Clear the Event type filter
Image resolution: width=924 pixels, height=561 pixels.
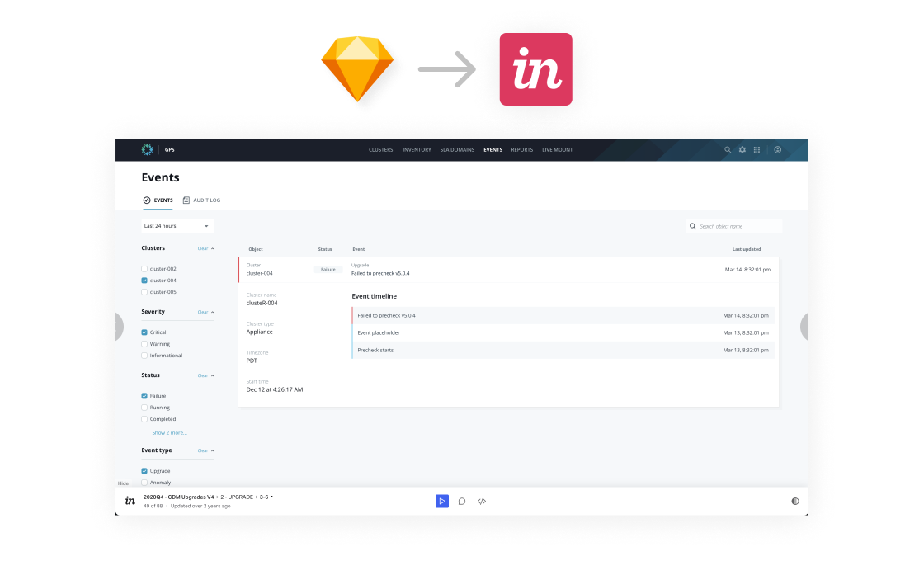pyautogui.click(x=203, y=450)
